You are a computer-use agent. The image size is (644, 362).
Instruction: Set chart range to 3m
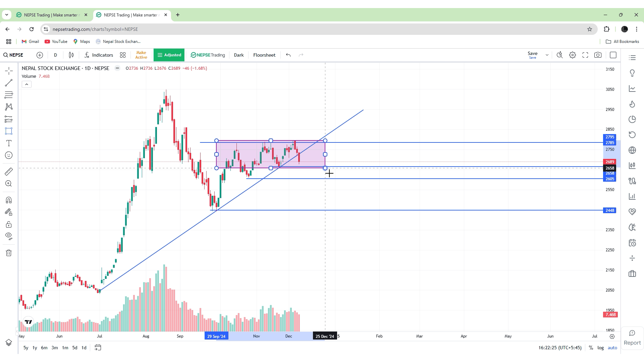pos(55,348)
